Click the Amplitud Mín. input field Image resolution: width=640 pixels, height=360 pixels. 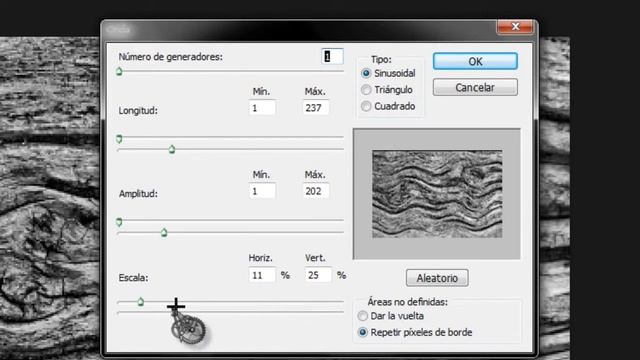point(262,191)
